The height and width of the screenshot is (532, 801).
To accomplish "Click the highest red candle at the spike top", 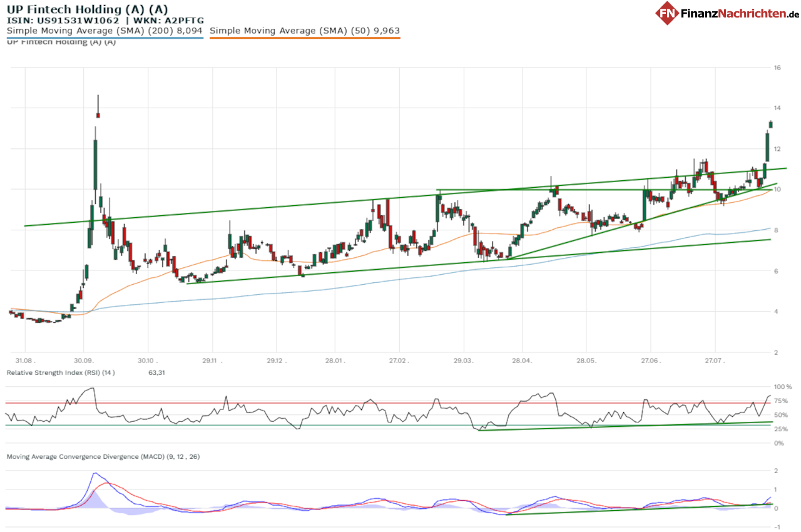I will (x=98, y=115).
